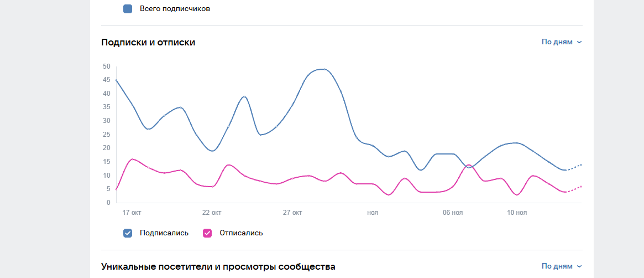The width and height of the screenshot is (644, 278).
Task: Click dotted end of the blue subscriptions line
Action: (575, 167)
